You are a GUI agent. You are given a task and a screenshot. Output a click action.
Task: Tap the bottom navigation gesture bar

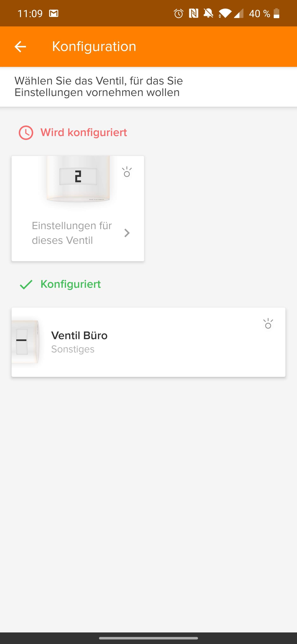(148, 638)
